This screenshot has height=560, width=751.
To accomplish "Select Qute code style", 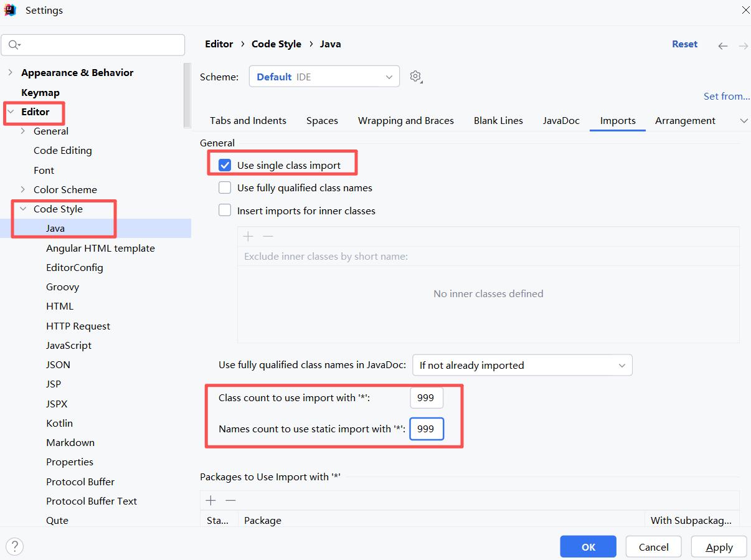I will tap(57, 520).
